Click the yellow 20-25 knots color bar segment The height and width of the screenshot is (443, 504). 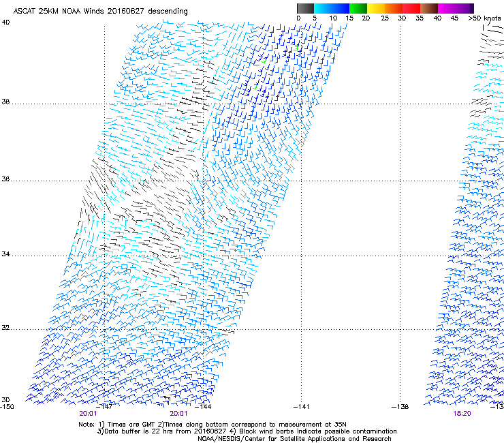tap(376, 8)
